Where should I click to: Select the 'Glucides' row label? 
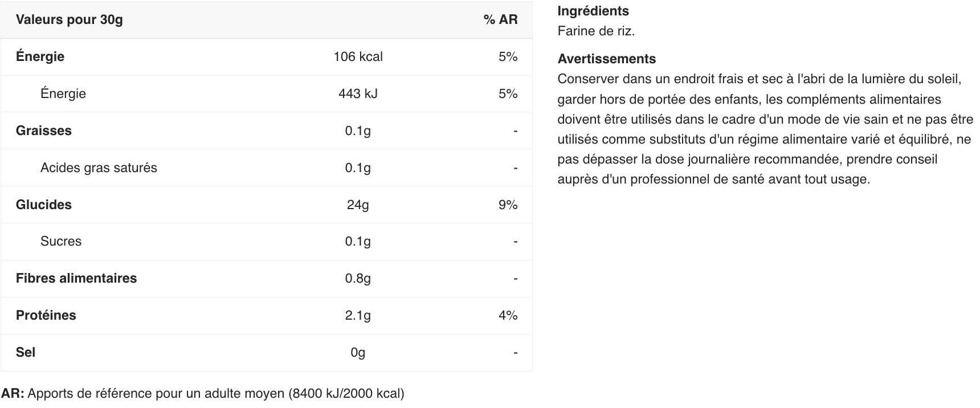[44, 205]
